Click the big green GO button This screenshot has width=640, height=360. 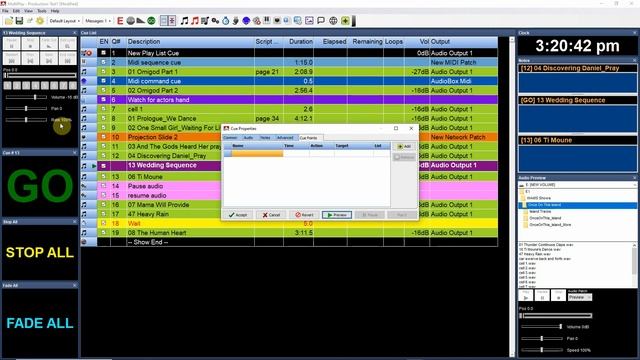point(40,186)
